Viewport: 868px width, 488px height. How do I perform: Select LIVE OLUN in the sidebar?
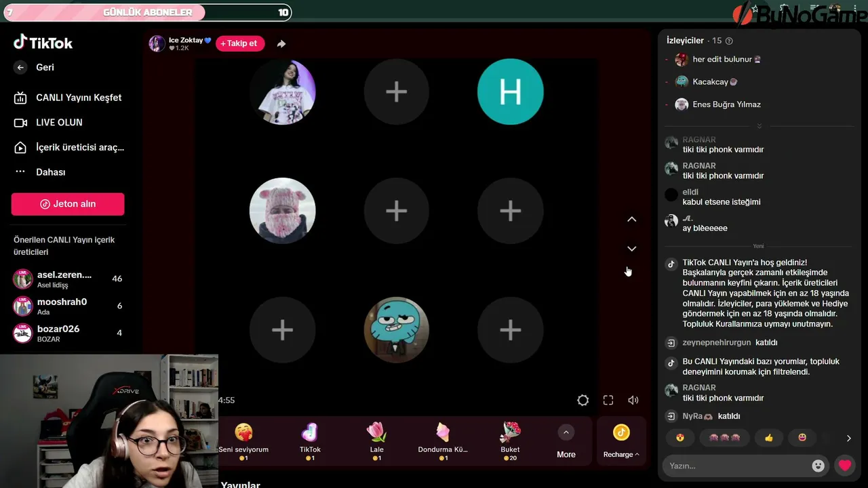click(48, 123)
